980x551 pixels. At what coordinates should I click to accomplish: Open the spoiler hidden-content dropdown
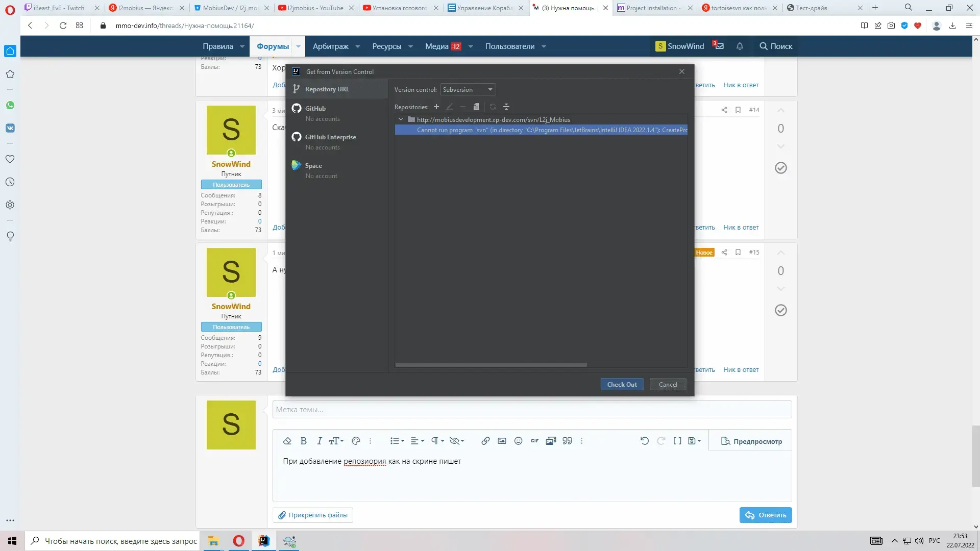tap(456, 441)
